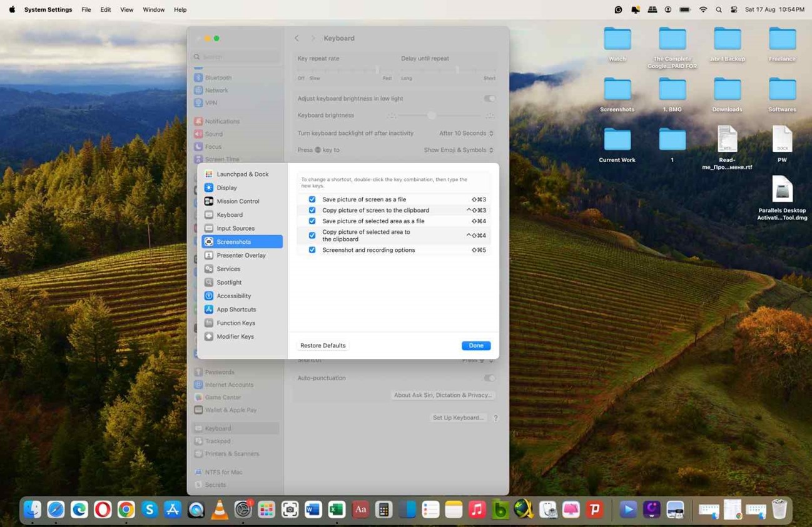Click the date and time in menu bar
The image size is (812, 527).
coord(774,9)
